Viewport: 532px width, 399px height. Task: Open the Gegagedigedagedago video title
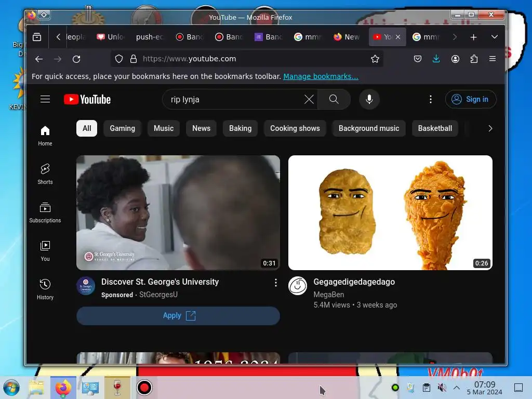354,282
